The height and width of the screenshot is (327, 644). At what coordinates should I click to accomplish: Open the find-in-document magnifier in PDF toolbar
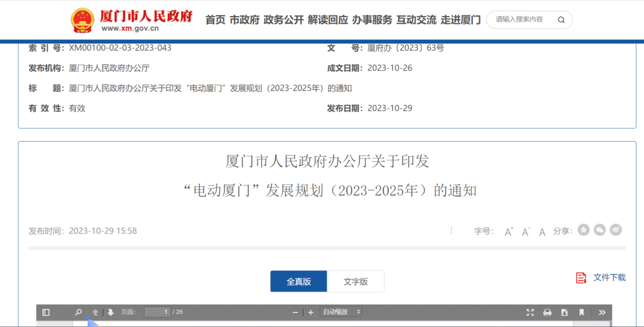78,312
